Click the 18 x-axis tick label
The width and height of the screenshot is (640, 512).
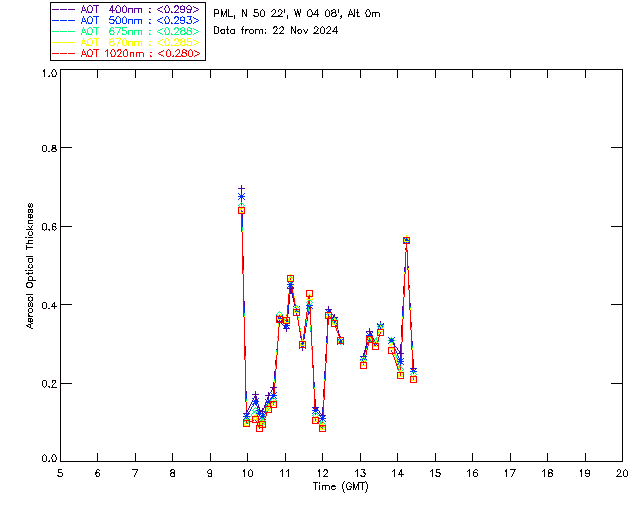(547, 473)
